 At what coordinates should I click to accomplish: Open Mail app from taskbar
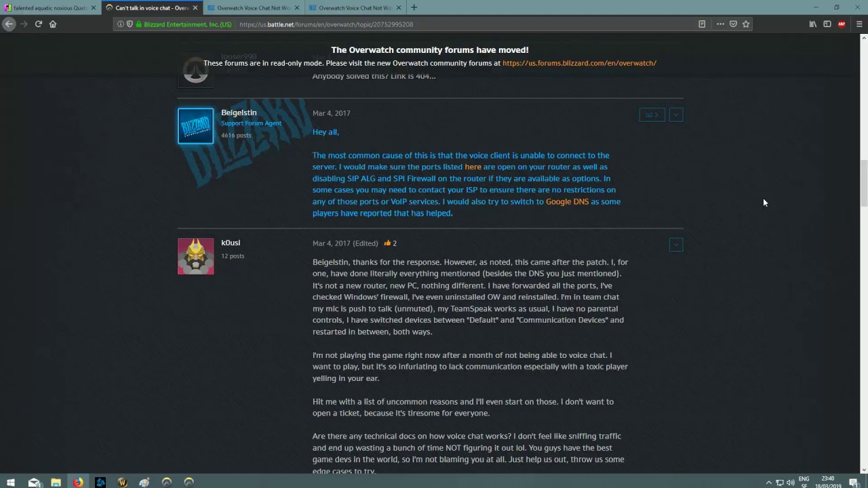(x=34, y=483)
